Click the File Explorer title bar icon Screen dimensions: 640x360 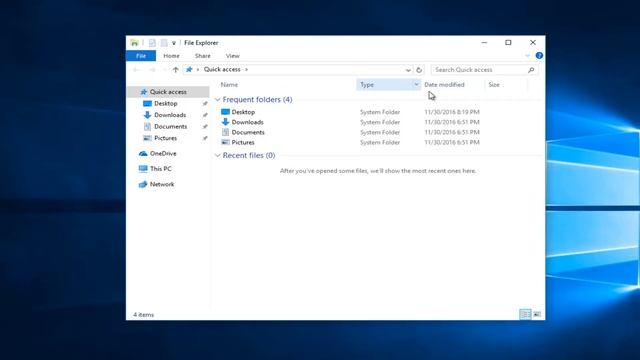click(x=134, y=42)
